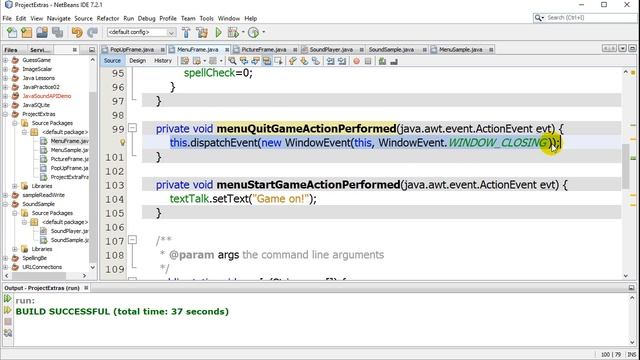Image resolution: width=640 pixels, height=360 pixels.
Task: Open the Debug Project dropdown arrow
Action: (243, 32)
